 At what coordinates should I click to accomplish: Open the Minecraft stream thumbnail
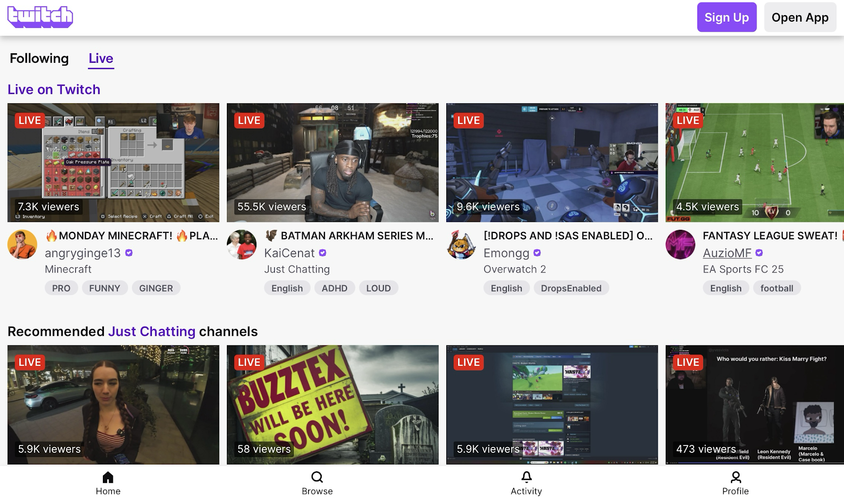113,162
